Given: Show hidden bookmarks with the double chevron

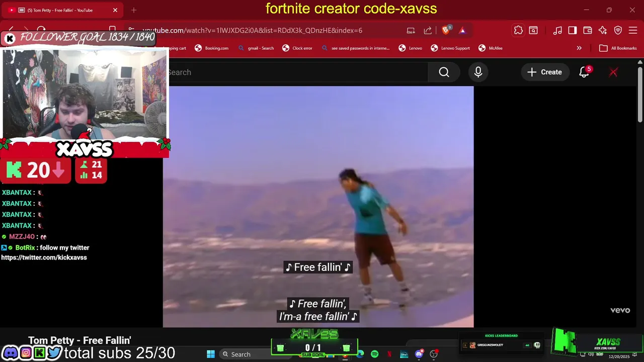Looking at the screenshot, I should point(579,48).
